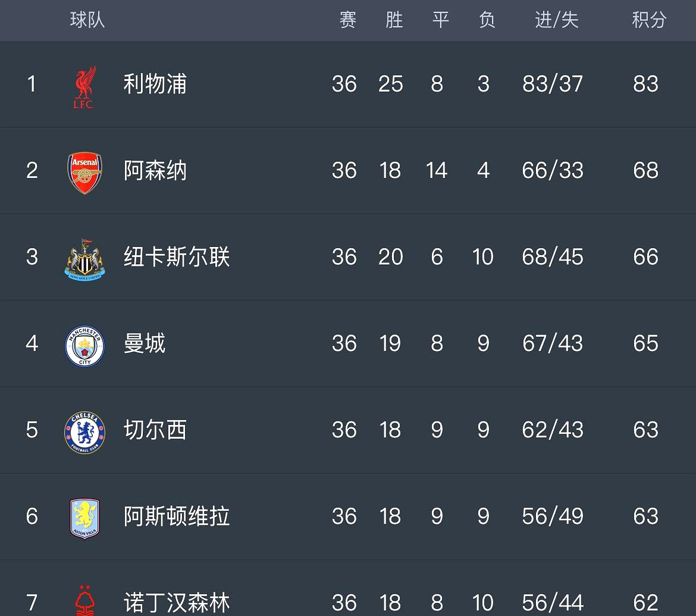The height and width of the screenshot is (616, 696).
Task: Click Chelsea's points value 63
Action: pyautogui.click(x=645, y=430)
